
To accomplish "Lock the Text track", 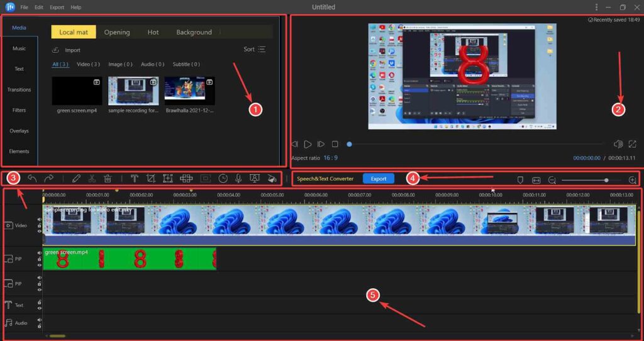I will pyautogui.click(x=40, y=302).
